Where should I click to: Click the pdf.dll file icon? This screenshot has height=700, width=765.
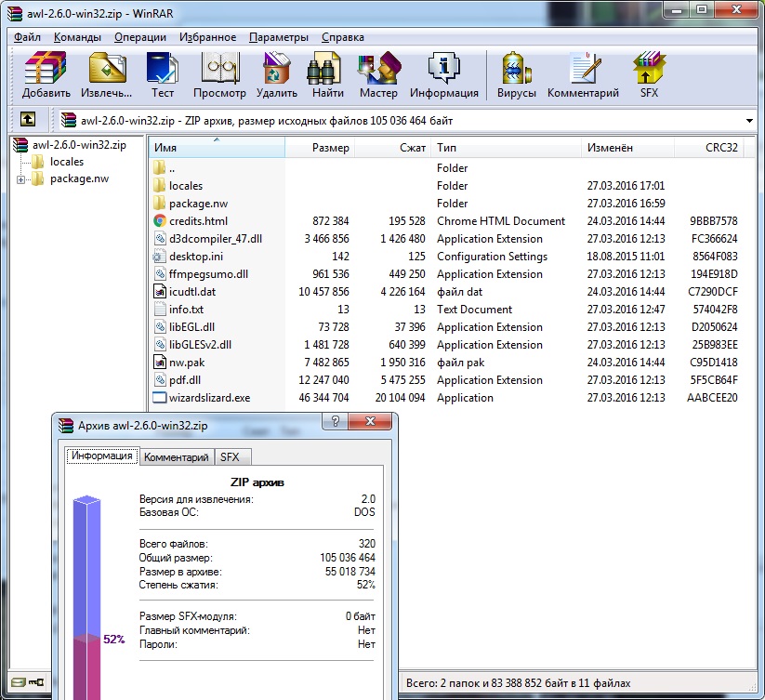[x=159, y=379]
